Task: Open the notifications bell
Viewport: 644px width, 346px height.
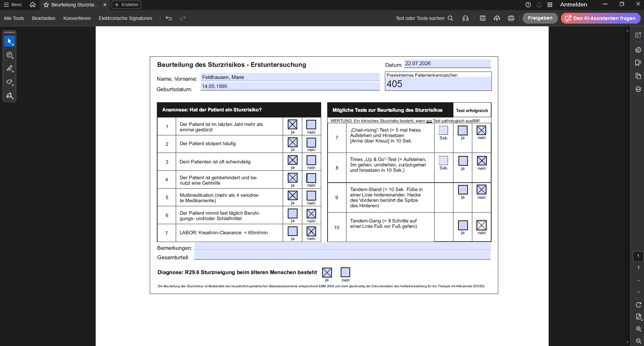Action: tap(539, 5)
